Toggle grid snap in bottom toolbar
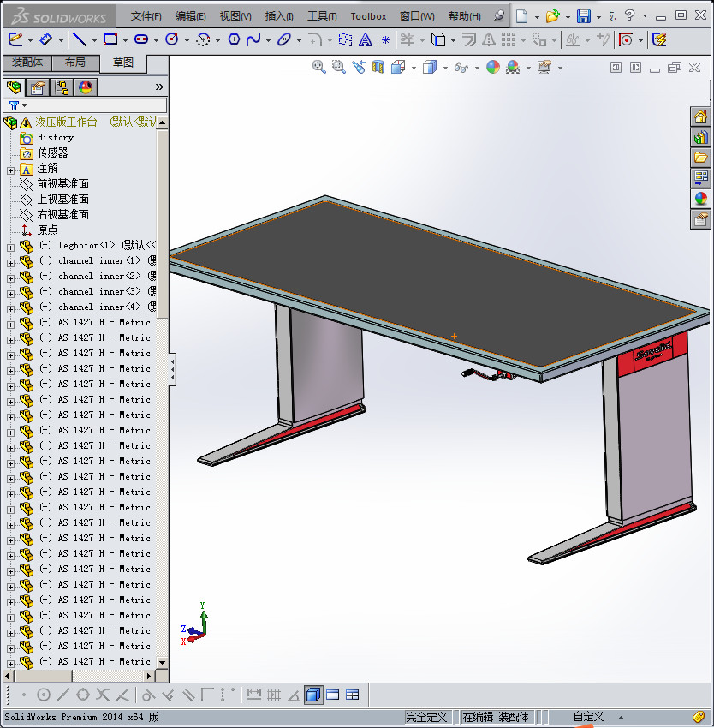The height and width of the screenshot is (728, 714). coord(274,695)
